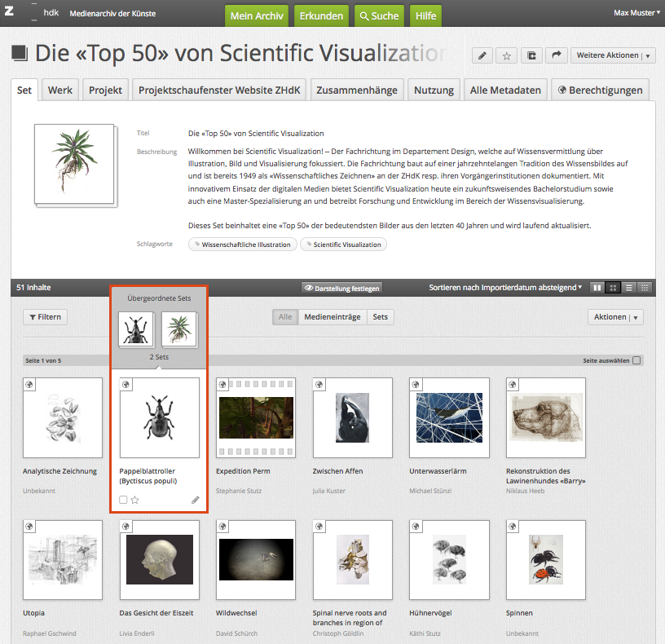The image size is (665, 644).
Task: Open the 'Zusammenhänge' tab
Action: [x=357, y=90]
